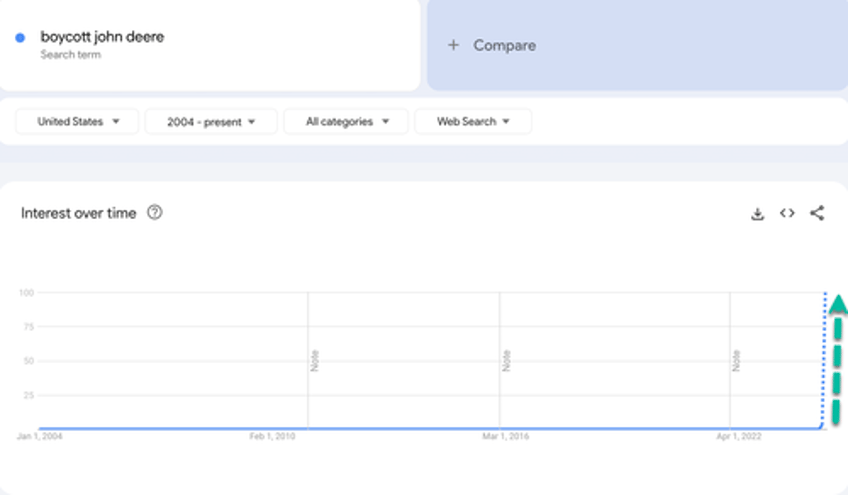Select the Note marker near Feb 2010
The height and width of the screenshot is (495, 848).
pyautogui.click(x=314, y=360)
